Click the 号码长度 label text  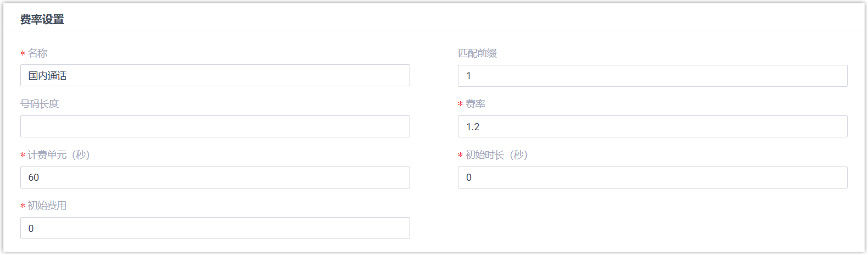click(40, 104)
